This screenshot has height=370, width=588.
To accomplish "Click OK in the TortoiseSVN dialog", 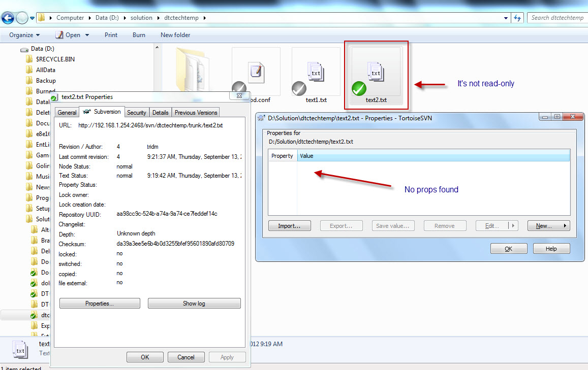I will 509,249.
